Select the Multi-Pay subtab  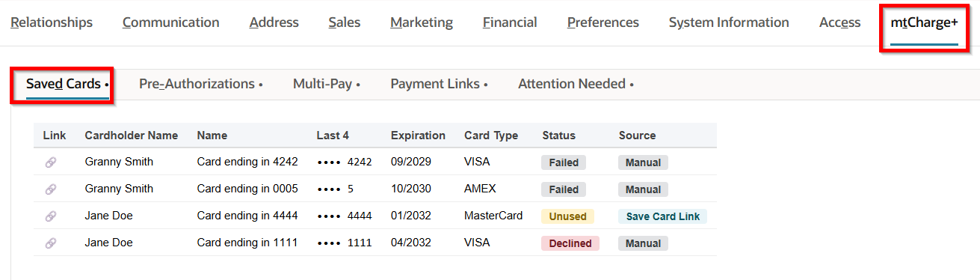[327, 84]
